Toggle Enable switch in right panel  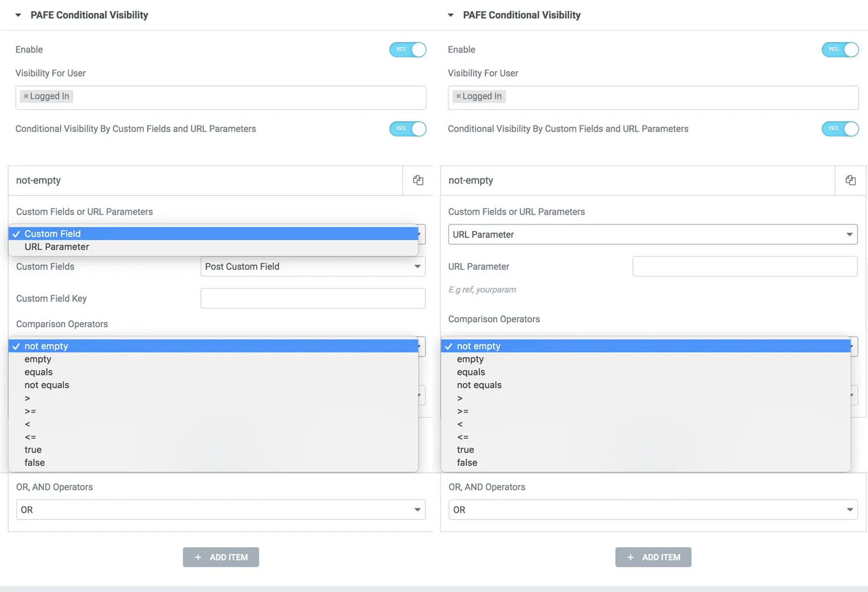tap(840, 50)
